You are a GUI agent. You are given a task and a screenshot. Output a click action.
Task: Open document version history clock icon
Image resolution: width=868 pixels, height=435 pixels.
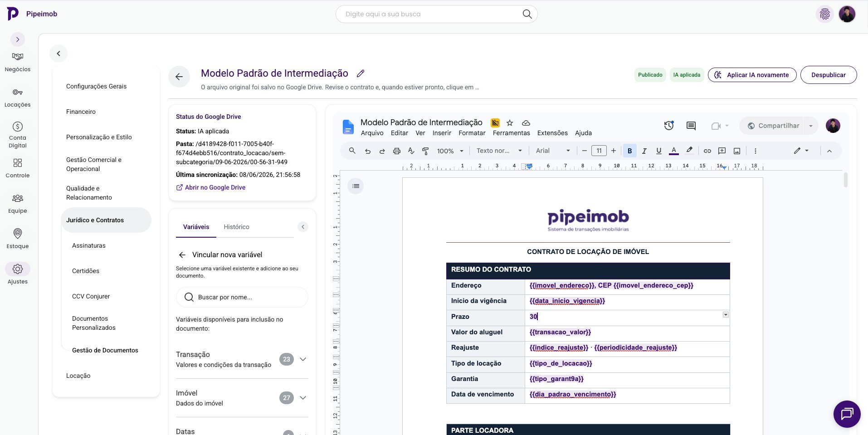pos(669,126)
